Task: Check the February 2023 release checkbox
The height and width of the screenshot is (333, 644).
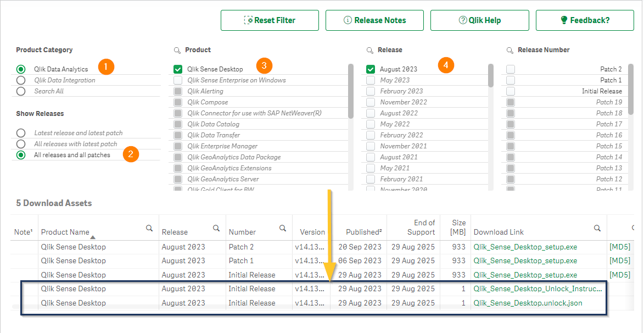Action: tap(371, 91)
